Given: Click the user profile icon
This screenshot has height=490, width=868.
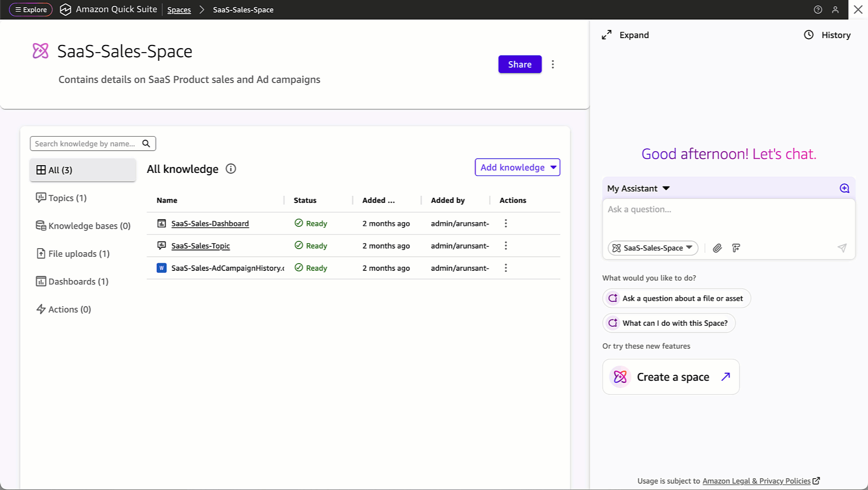Looking at the screenshot, I should click(x=835, y=10).
